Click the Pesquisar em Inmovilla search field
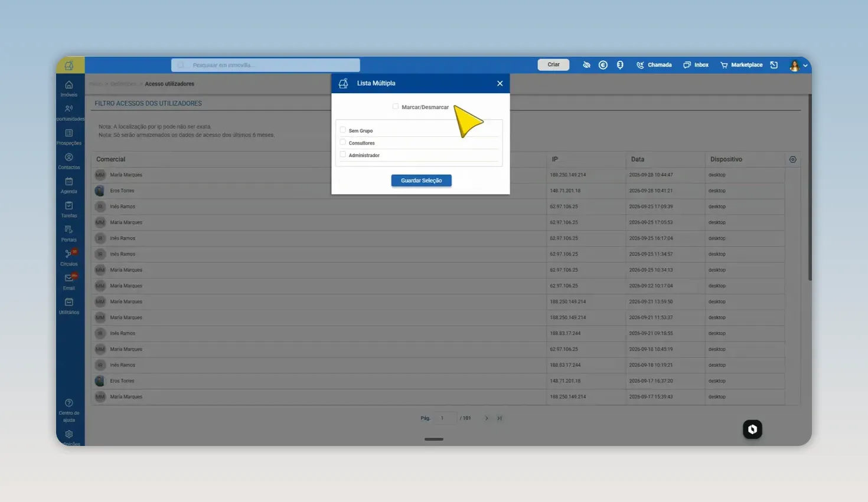Screen dimensions: 868x502 tap(266, 65)
